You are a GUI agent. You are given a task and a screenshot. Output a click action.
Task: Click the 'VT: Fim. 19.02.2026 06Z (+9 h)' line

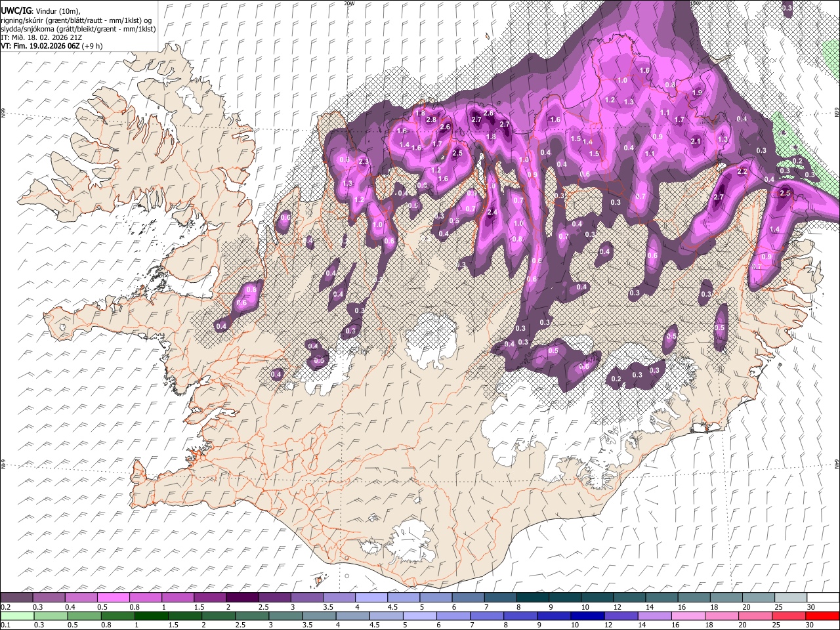52,46
